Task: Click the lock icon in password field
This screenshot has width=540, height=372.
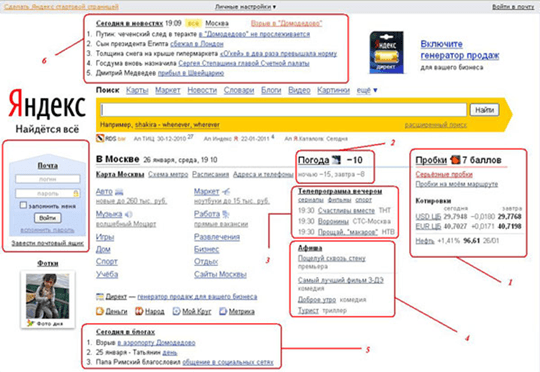Action: pos(76,193)
